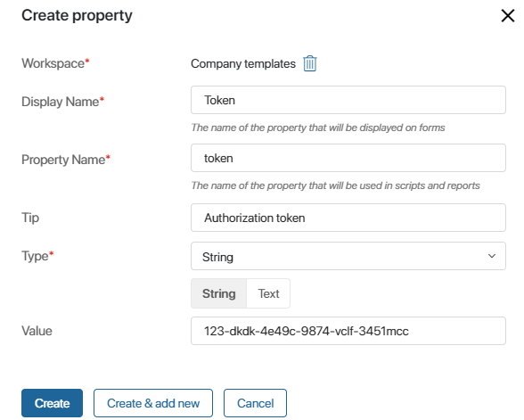Screen dimensions: 524x420
Task: Close the Create property dialog
Action: coord(508,15)
